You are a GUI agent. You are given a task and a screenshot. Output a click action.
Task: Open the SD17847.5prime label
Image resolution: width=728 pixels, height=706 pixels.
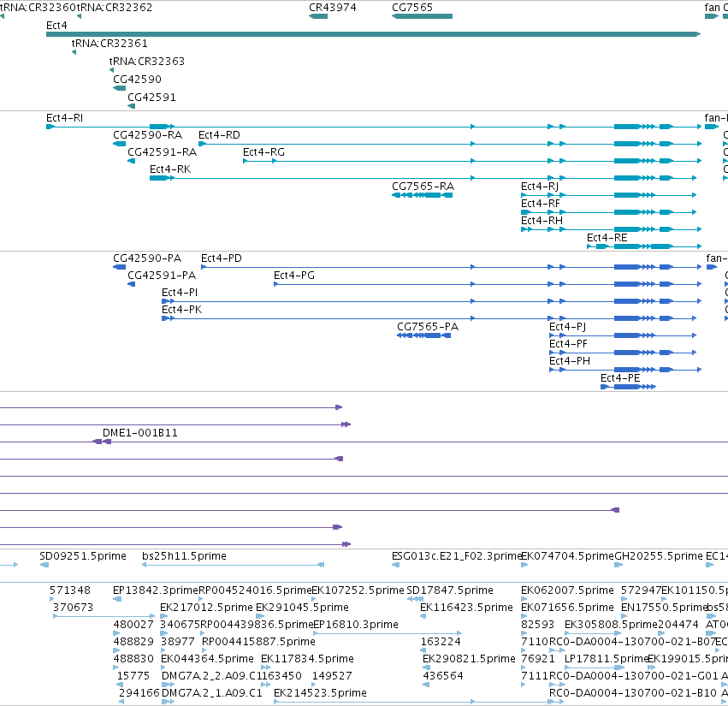pyautogui.click(x=450, y=590)
